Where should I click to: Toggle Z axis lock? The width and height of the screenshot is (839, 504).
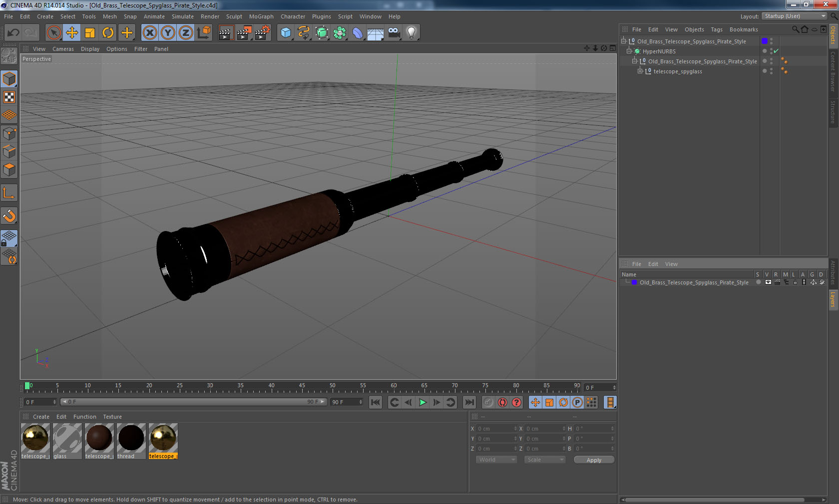click(186, 33)
